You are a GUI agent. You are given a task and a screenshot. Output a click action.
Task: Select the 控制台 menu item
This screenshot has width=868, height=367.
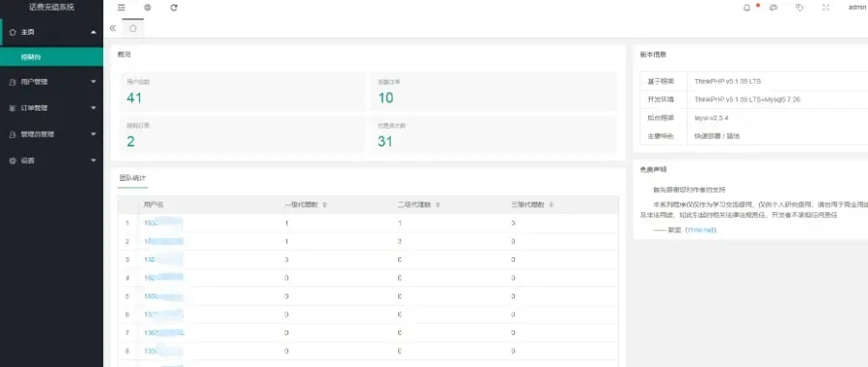[x=51, y=57]
